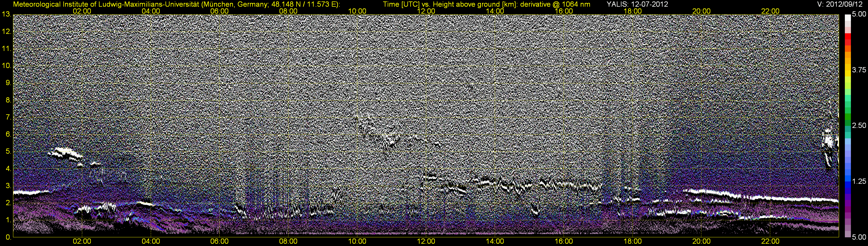This screenshot has height=246, width=868.
Task: Click the 16:00 label on the bottom time axis
Action: point(564,242)
